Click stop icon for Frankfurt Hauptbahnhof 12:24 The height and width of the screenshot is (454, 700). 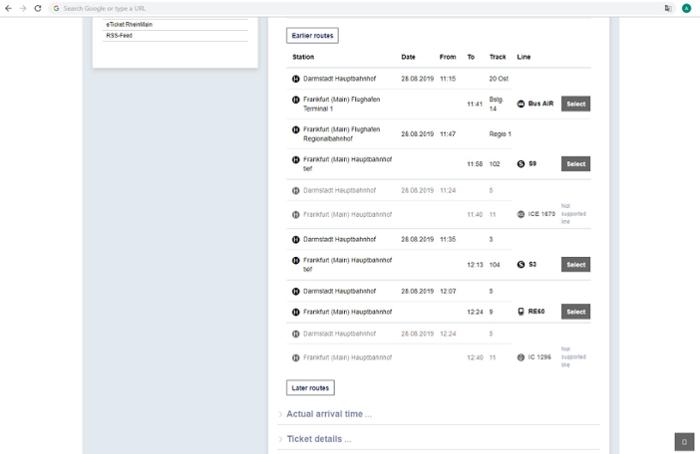point(296,312)
